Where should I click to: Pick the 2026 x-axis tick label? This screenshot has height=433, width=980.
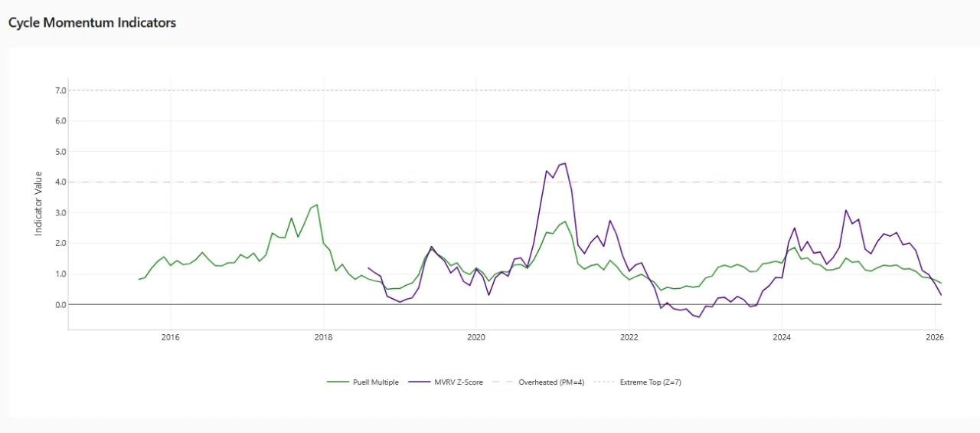coord(934,337)
